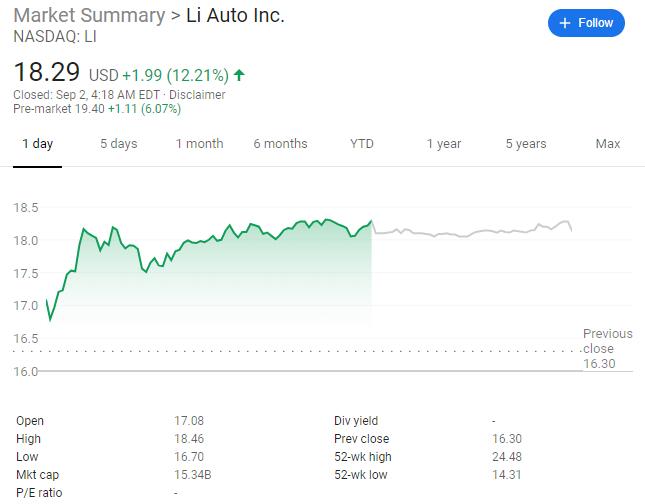Image resolution: width=645 pixels, height=504 pixels.
Task: Click the Follow button
Action: pos(586,23)
